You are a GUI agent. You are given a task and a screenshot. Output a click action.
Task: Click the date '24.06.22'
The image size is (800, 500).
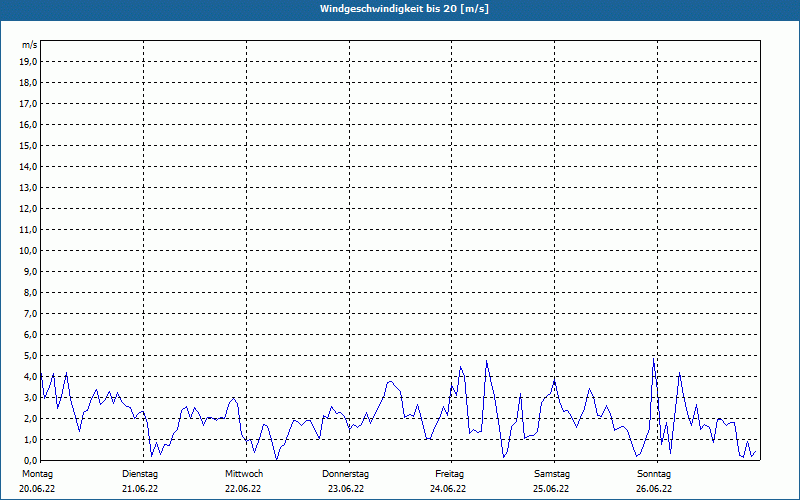(x=448, y=489)
